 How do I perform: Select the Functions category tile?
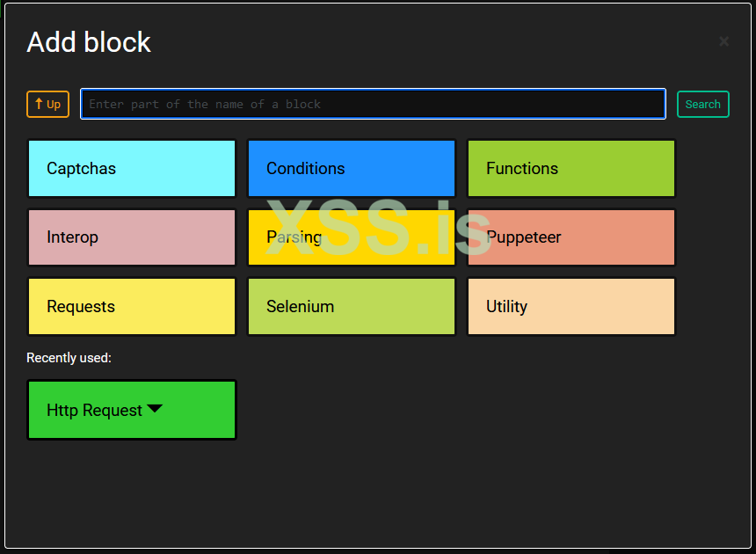click(571, 168)
